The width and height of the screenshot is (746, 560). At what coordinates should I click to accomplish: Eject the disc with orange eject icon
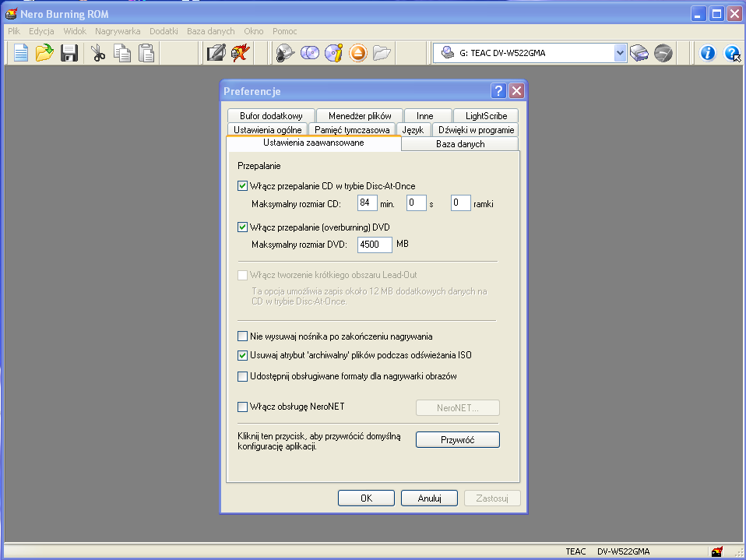click(x=357, y=53)
